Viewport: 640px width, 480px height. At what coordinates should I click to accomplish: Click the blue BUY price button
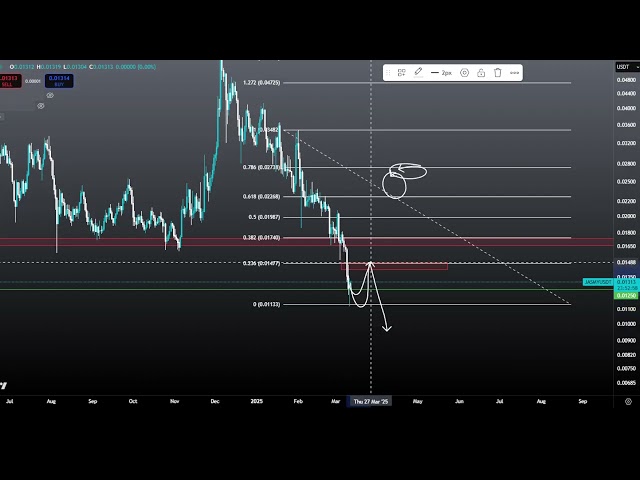tap(59, 79)
